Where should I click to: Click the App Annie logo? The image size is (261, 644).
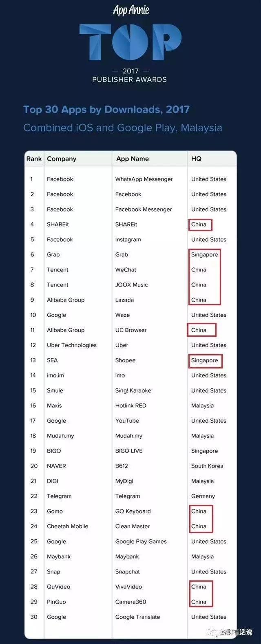coord(131,10)
